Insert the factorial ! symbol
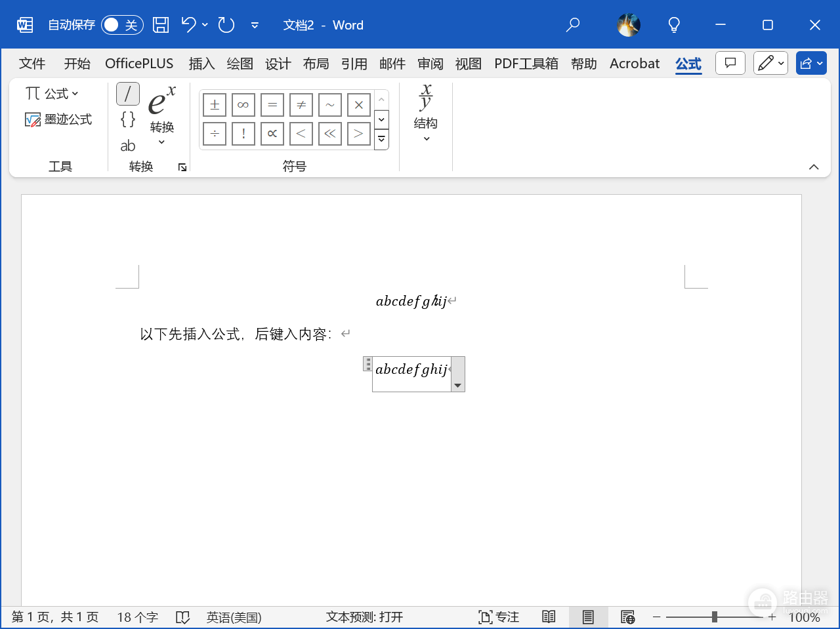This screenshot has height=629, width=840. [x=243, y=134]
